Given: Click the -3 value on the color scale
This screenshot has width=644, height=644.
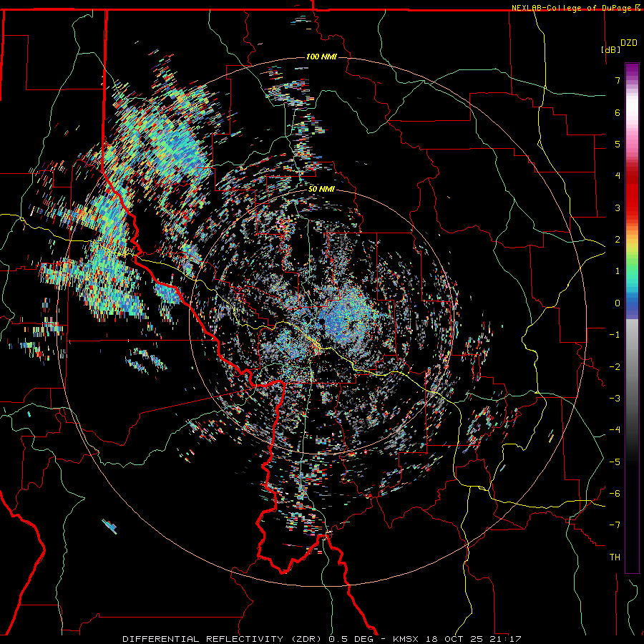Looking at the screenshot, I should (615, 399).
